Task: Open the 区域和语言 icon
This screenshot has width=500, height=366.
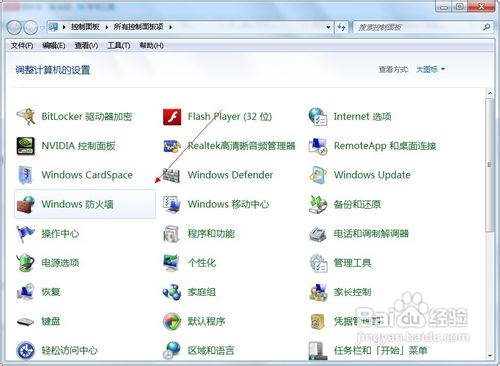Action: click(x=172, y=351)
